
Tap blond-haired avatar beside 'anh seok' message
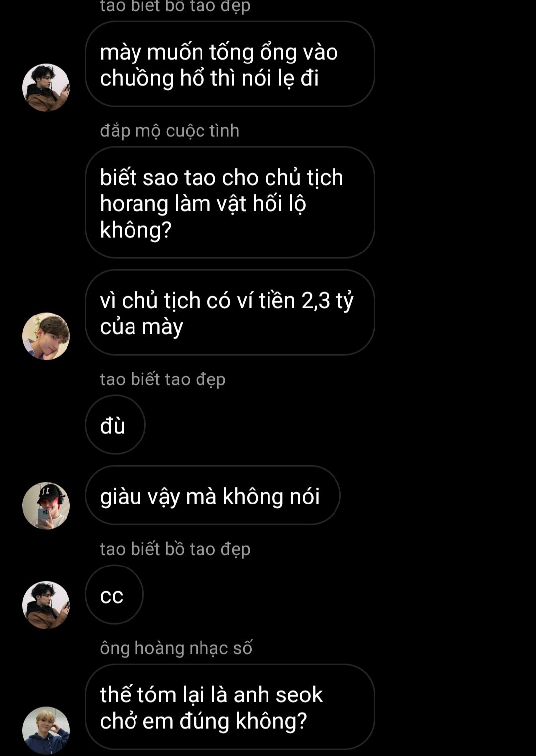(x=46, y=730)
